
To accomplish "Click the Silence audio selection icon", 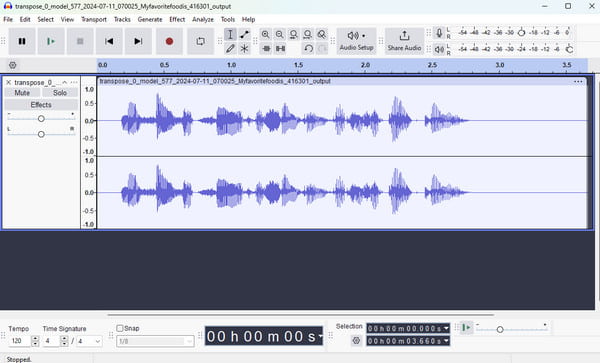I will (x=280, y=49).
